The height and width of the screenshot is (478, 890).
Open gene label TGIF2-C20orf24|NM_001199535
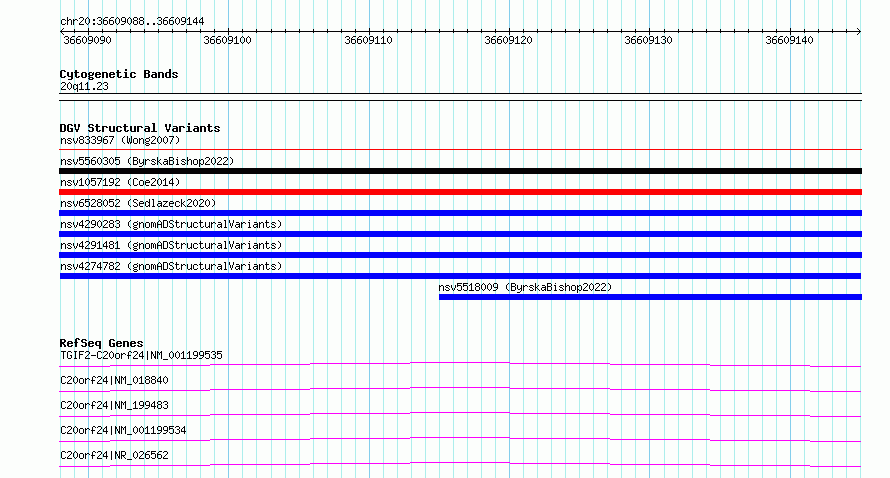[x=141, y=355]
